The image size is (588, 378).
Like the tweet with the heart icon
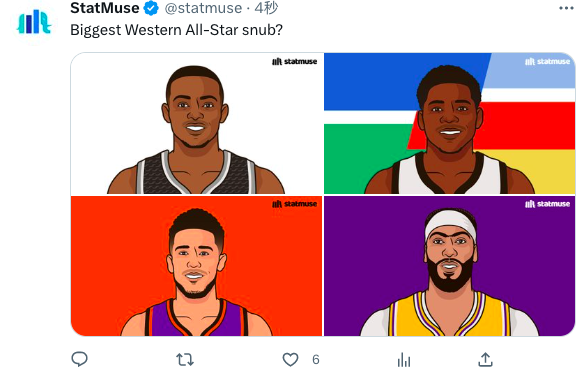click(290, 360)
